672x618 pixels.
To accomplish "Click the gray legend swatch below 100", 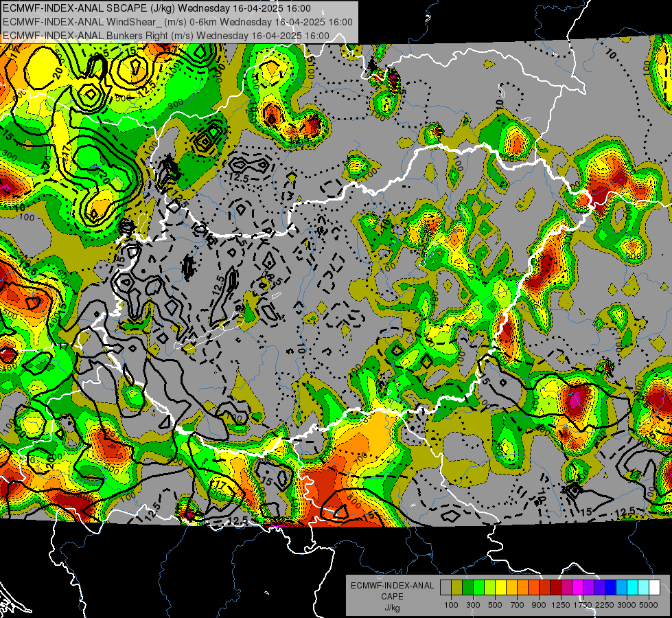I will [x=445, y=588].
